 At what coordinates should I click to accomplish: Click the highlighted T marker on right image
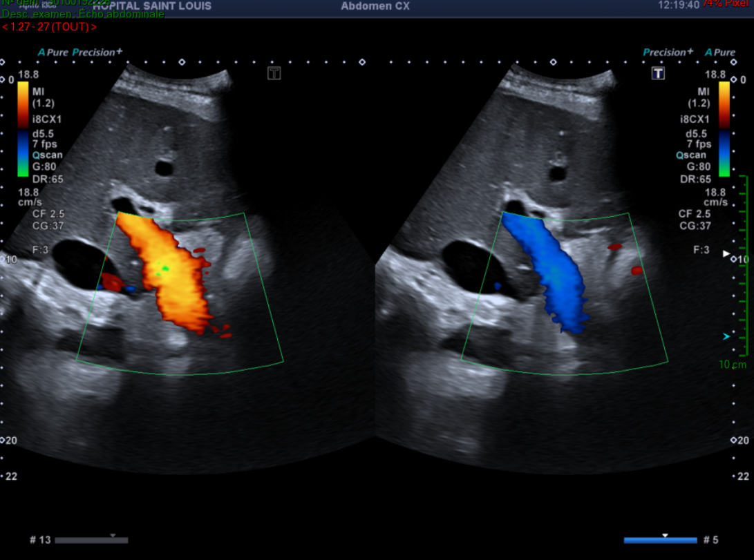click(x=657, y=73)
